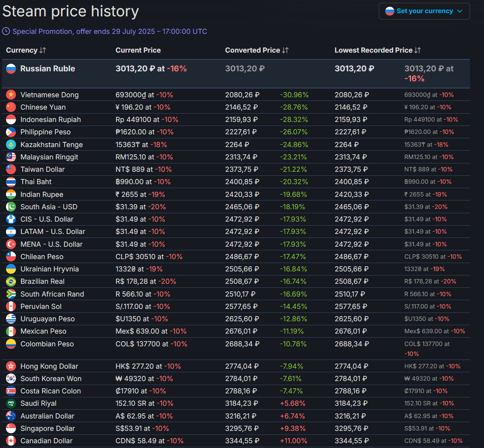This screenshot has width=484, height=448.
Task: Sort by the Lowest Recorded Price column header
Action: (x=378, y=50)
